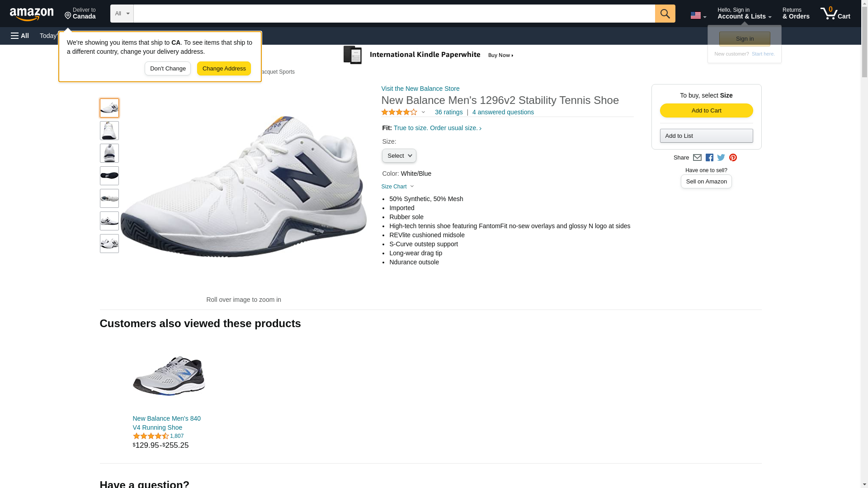Select the shoe outsole thumbnail image
The height and width of the screenshot is (488, 868).
point(109,176)
